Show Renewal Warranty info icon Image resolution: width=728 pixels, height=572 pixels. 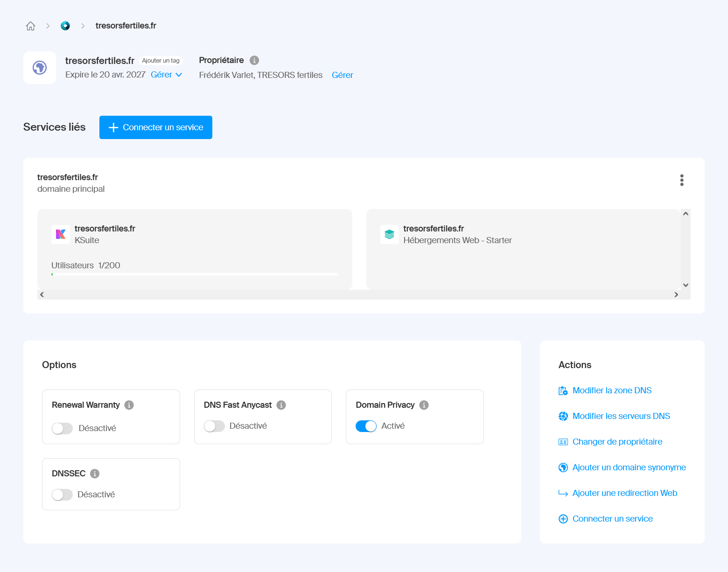[129, 405]
